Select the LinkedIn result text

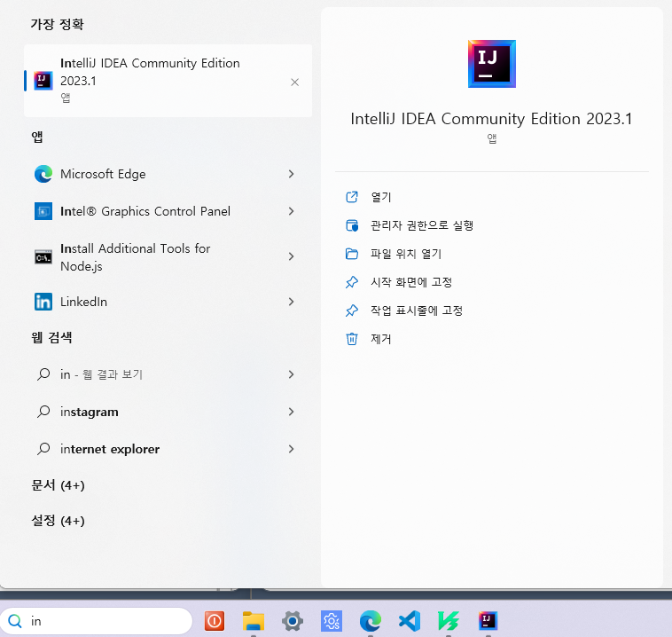coord(83,302)
